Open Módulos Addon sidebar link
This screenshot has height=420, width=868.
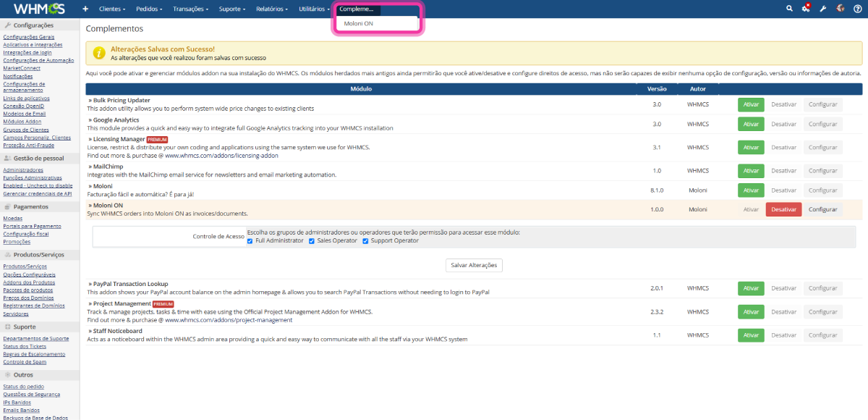22,122
